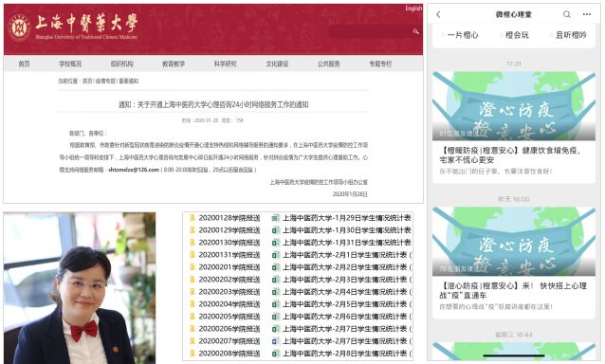Select 首页 in the navigation bar

click(x=24, y=64)
